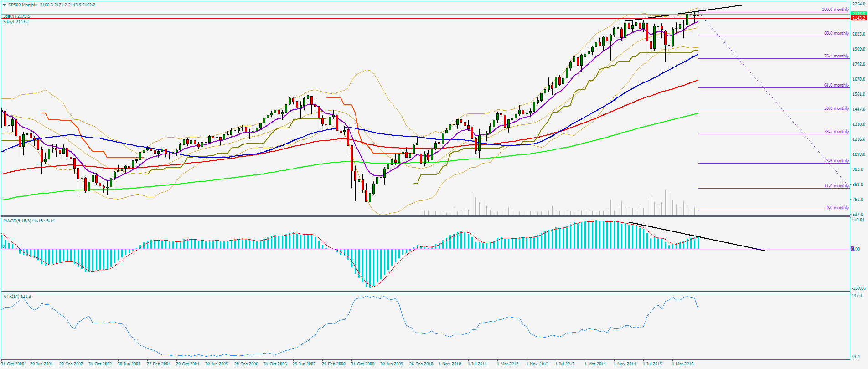This screenshot has height=369, width=868.
Task: Click the '30 Jun 2009' date label
Action: 392,364
